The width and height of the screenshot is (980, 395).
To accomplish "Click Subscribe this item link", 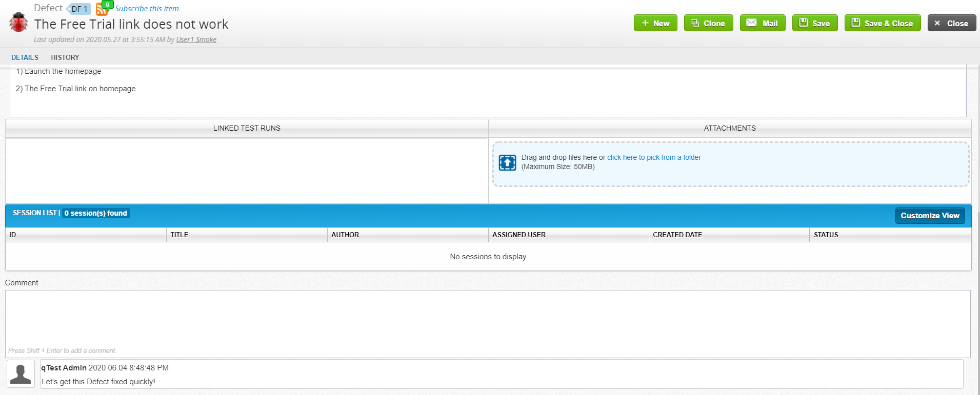I will (x=147, y=9).
